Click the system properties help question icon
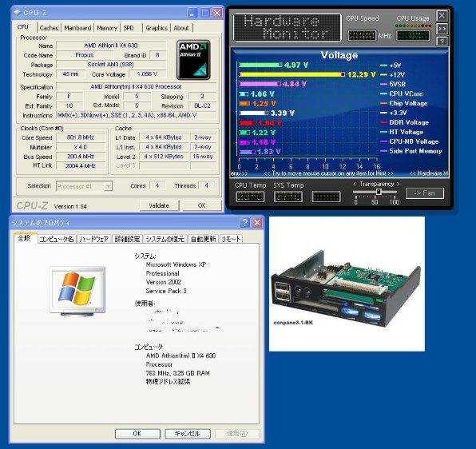Viewport: 476px width, 449px height. click(x=244, y=223)
